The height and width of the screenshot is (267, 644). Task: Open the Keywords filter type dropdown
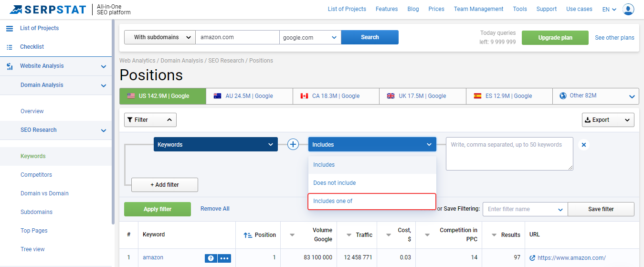(x=216, y=145)
